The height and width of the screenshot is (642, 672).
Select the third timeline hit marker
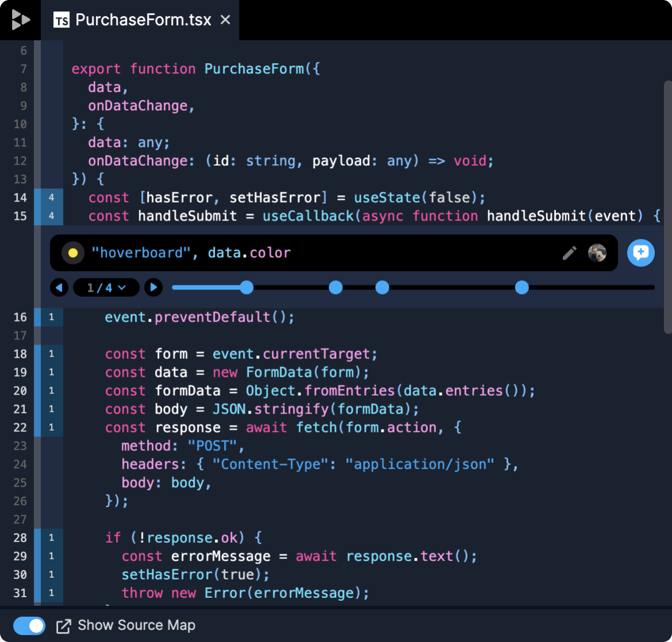(x=382, y=287)
